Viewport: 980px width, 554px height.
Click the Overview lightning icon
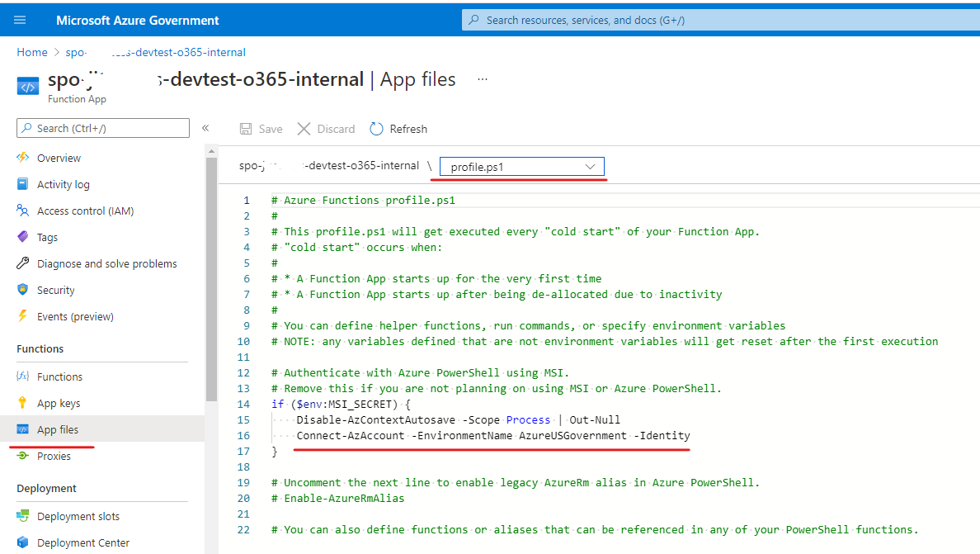[23, 158]
